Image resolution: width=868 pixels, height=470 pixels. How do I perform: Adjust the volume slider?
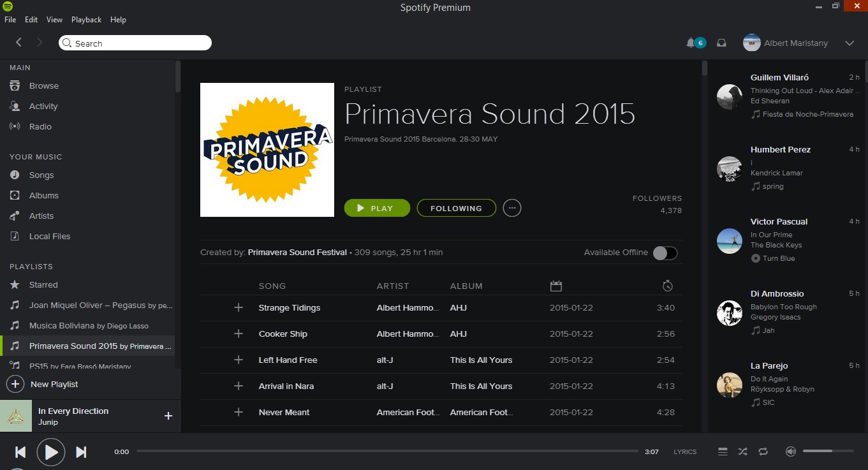[828, 452]
